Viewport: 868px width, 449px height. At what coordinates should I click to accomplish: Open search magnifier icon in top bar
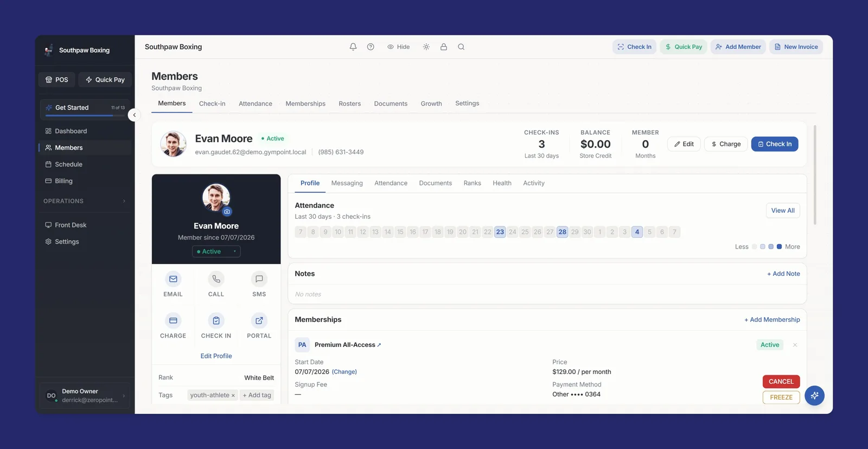[461, 47]
